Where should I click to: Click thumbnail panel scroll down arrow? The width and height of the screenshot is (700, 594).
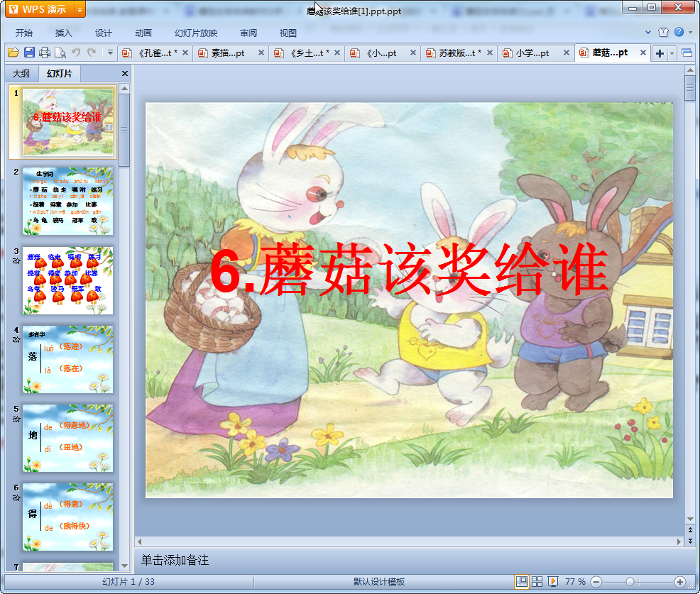point(124,566)
